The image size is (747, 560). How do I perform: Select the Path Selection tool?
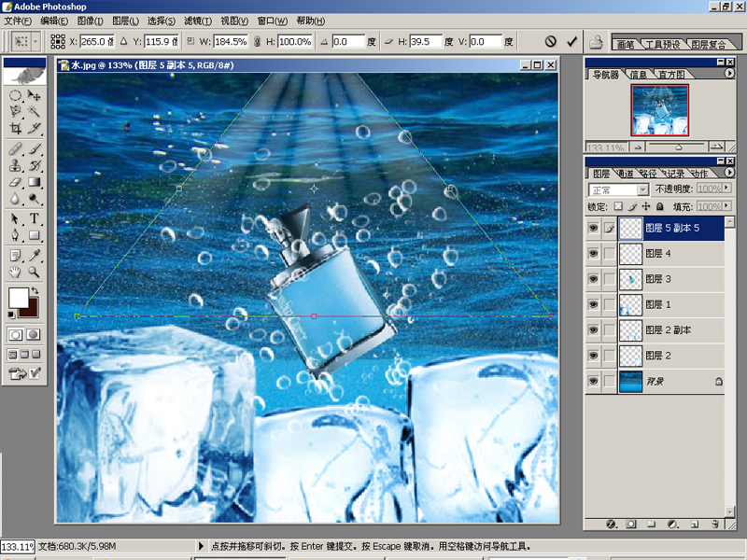coord(15,218)
